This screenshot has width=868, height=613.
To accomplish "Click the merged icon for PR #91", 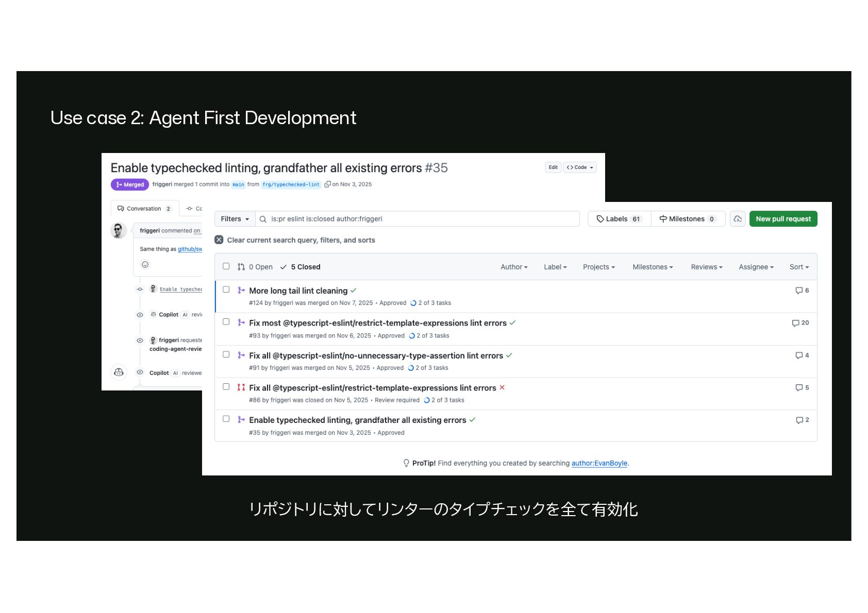I will click(241, 355).
